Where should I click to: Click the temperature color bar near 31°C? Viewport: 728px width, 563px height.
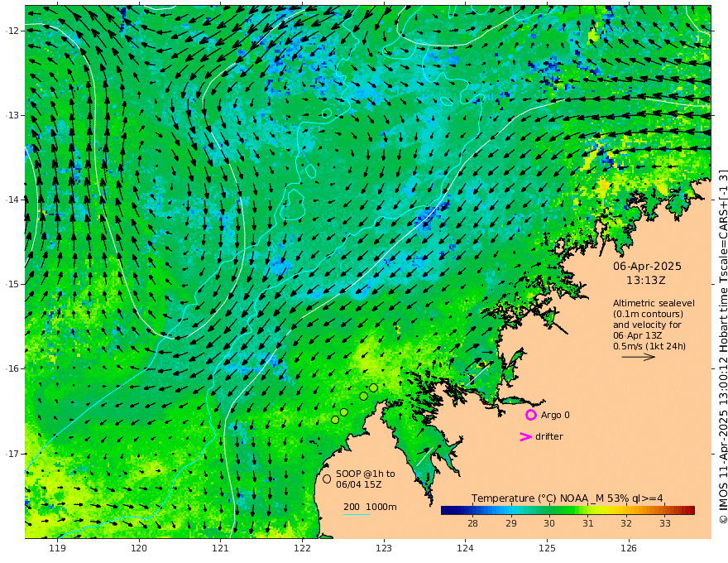point(588,511)
